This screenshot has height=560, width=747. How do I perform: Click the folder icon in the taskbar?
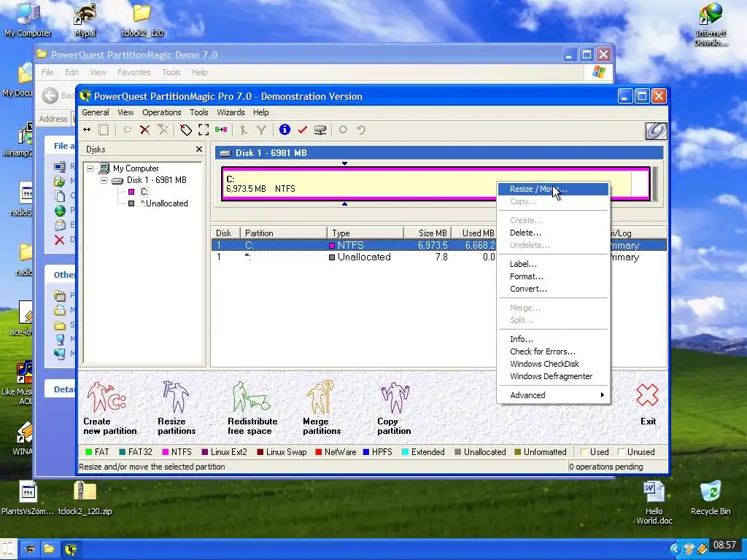point(49,550)
